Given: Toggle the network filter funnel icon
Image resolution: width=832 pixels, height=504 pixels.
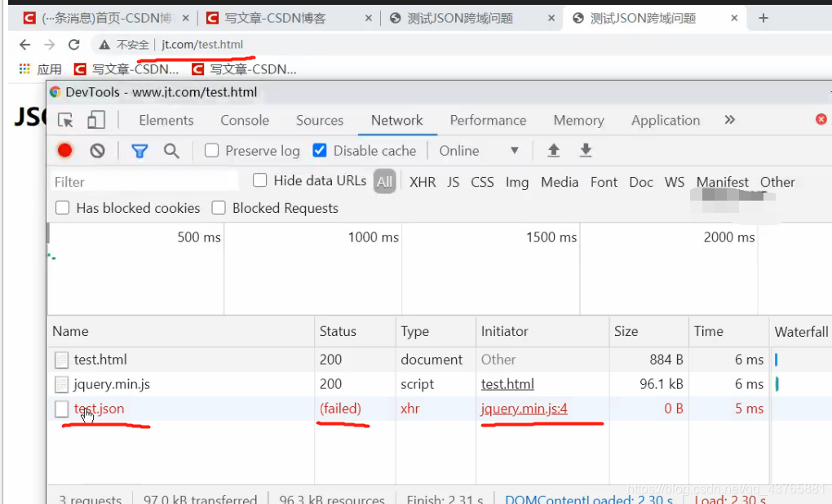Looking at the screenshot, I should (139, 151).
